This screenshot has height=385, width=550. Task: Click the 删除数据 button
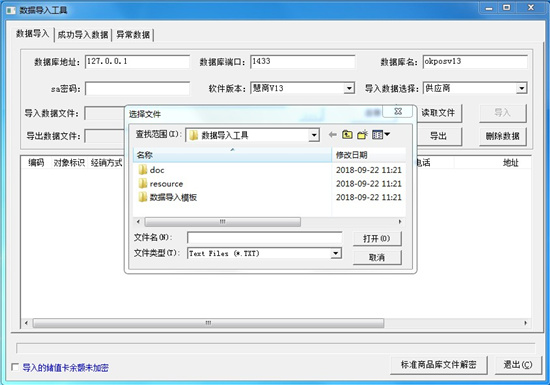[x=503, y=136]
